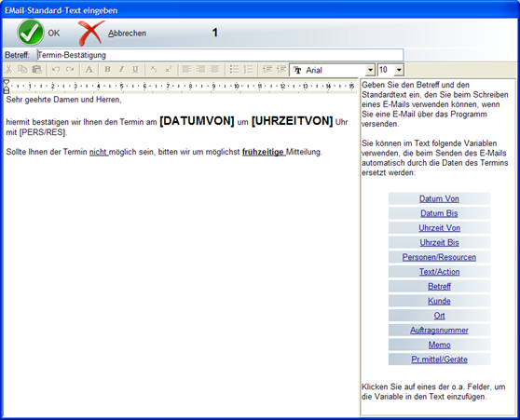Click the bold word 'frühzeitige'
Viewport: 520px width, 420px height.
[263, 152]
